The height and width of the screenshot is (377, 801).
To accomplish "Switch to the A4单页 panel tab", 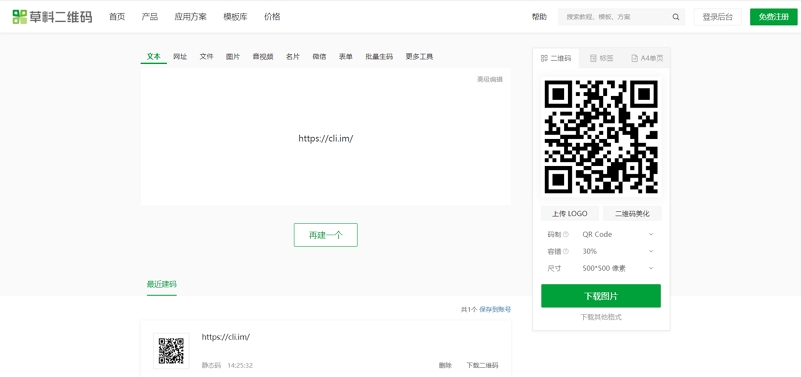I will coord(647,58).
